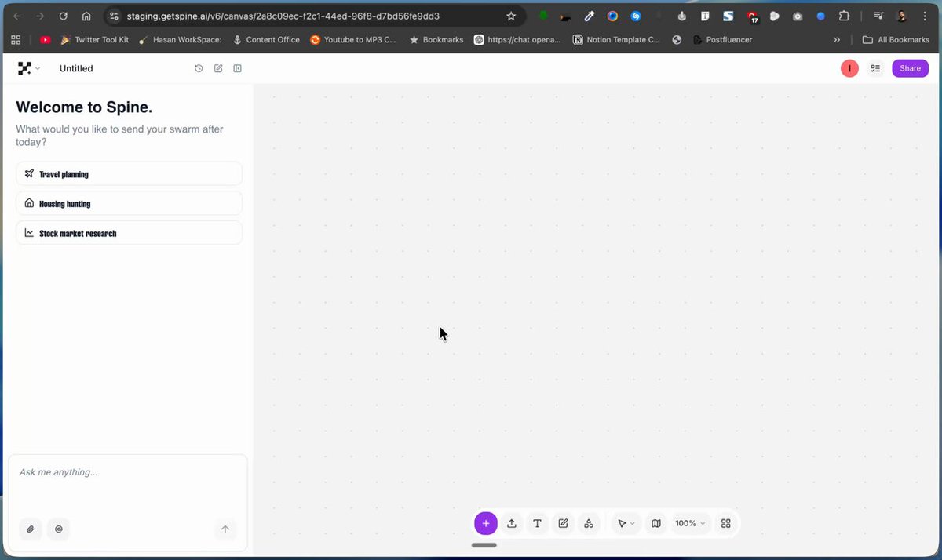Collapse the left sidebar panel
This screenshot has width=942, height=560.
pyautogui.click(x=238, y=69)
